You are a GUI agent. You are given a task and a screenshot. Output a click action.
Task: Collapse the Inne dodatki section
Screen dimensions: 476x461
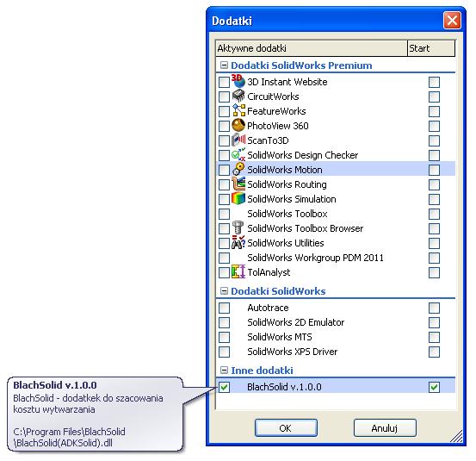224,371
